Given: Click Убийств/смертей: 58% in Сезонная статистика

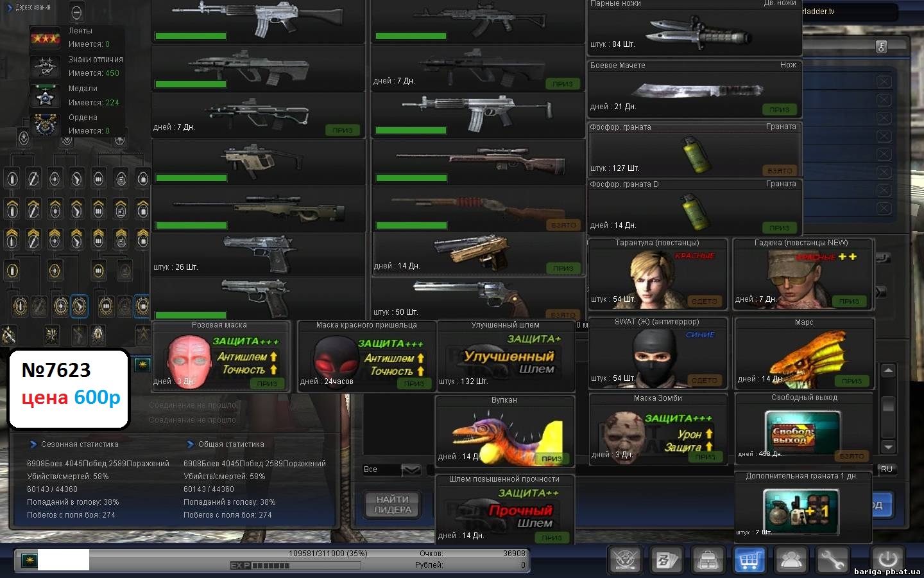Looking at the screenshot, I should click(x=67, y=477).
